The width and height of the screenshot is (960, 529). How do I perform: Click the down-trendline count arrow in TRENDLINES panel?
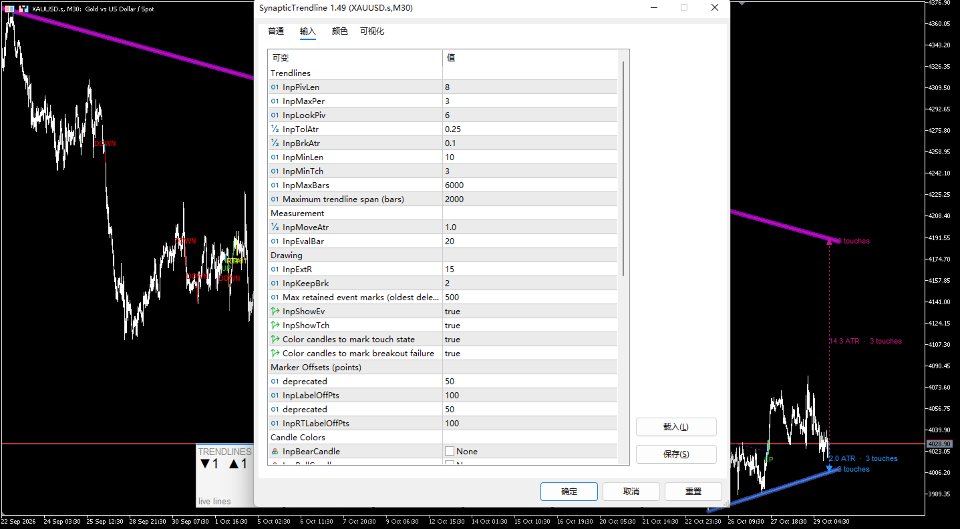pyautogui.click(x=204, y=465)
